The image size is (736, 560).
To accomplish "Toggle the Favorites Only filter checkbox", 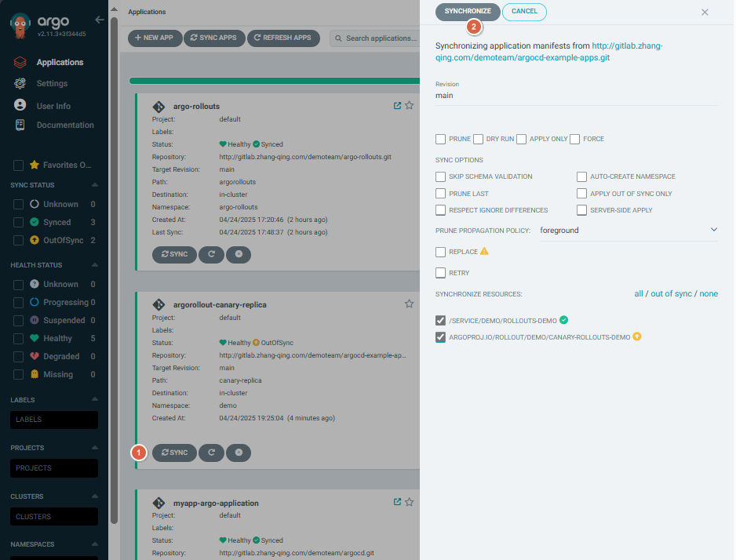I will 18,165.
